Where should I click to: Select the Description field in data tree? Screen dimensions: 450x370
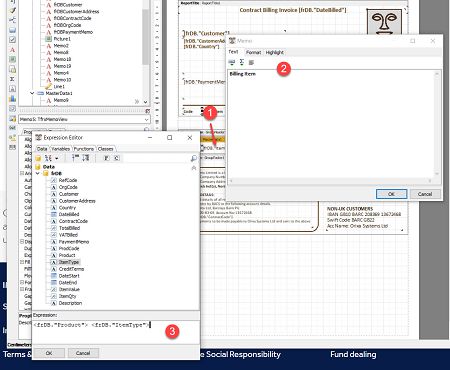point(70,303)
